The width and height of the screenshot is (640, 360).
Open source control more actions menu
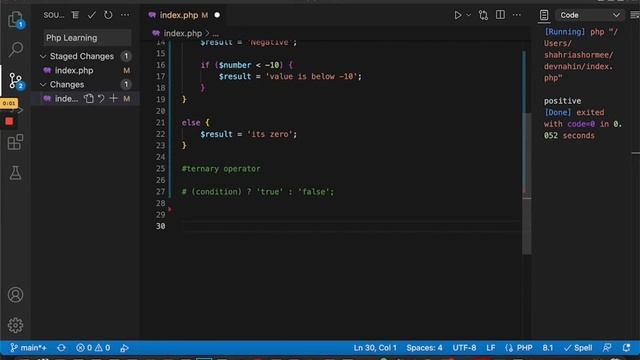[x=125, y=15]
